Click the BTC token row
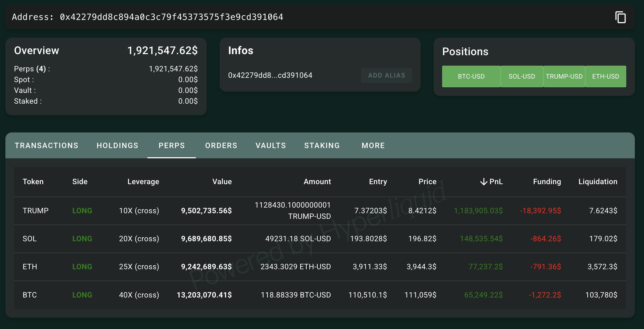 (30, 295)
